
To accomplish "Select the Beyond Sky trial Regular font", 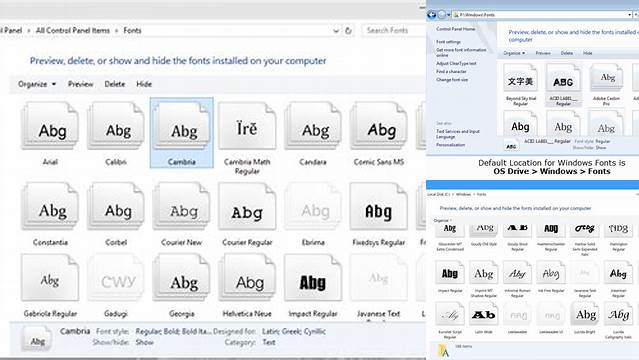I will click(x=520, y=78).
